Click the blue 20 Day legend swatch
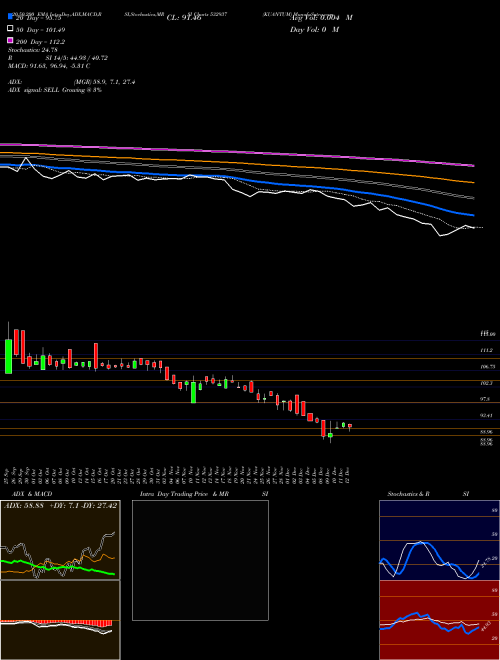500x660 pixels. pyautogui.click(x=11, y=16)
